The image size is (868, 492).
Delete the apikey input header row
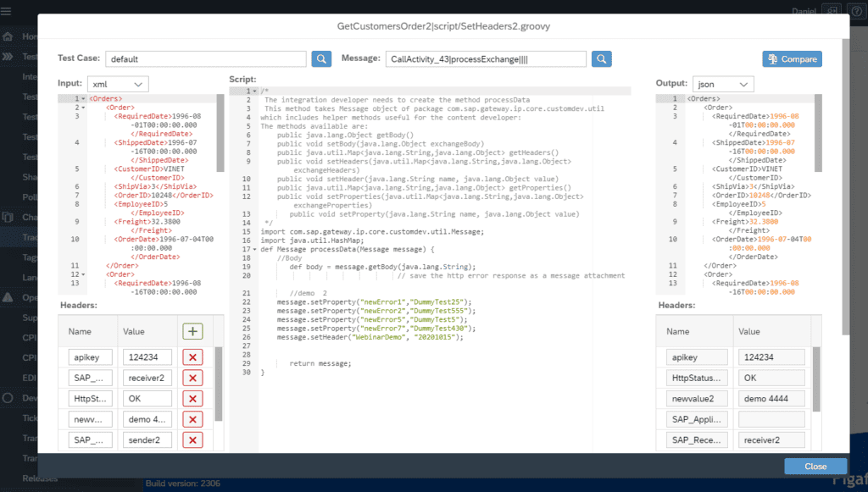[192, 357]
